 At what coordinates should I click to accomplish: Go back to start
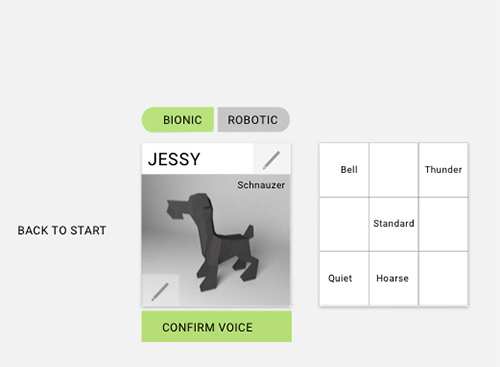[62, 230]
